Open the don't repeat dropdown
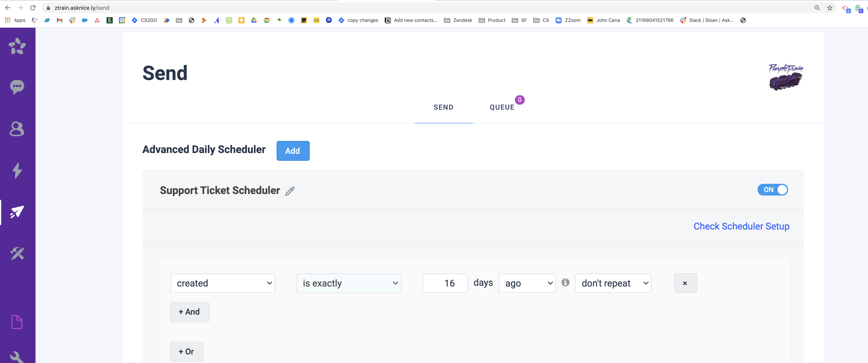The height and width of the screenshot is (363, 868). 613,283
